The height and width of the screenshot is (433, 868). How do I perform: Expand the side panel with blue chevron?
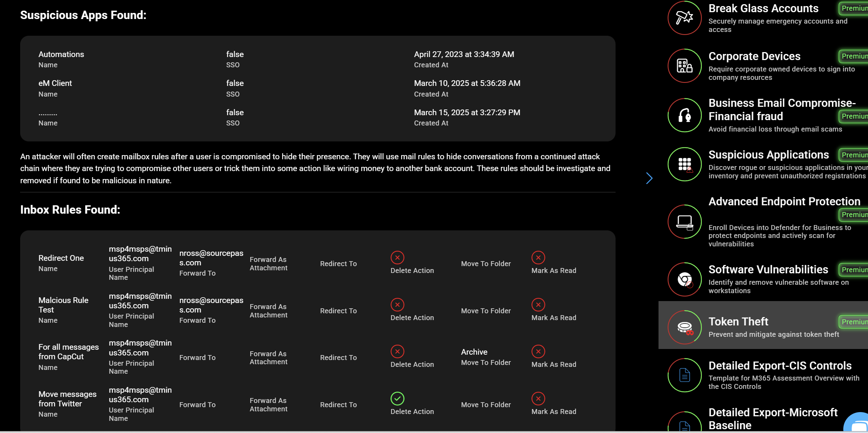pyautogui.click(x=649, y=178)
